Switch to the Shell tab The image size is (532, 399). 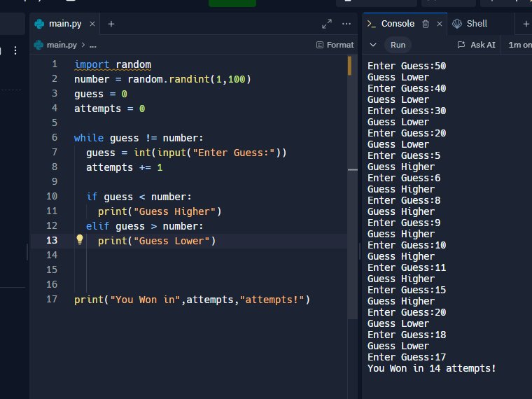click(470, 24)
